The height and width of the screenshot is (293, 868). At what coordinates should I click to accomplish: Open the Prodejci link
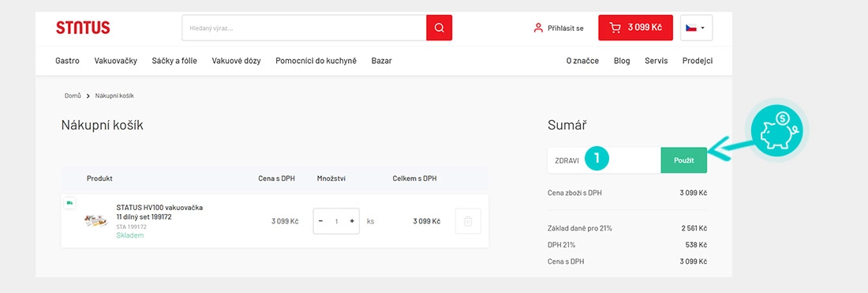(x=698, y=61)
